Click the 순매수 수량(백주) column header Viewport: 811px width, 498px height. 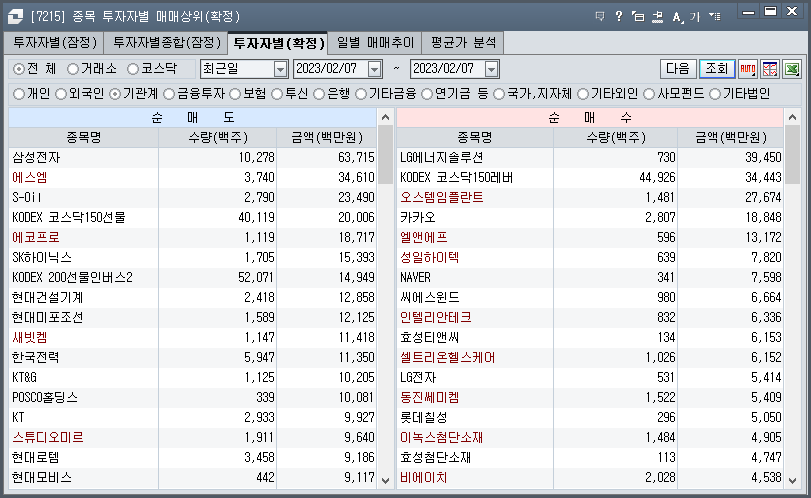pos(615,138)
